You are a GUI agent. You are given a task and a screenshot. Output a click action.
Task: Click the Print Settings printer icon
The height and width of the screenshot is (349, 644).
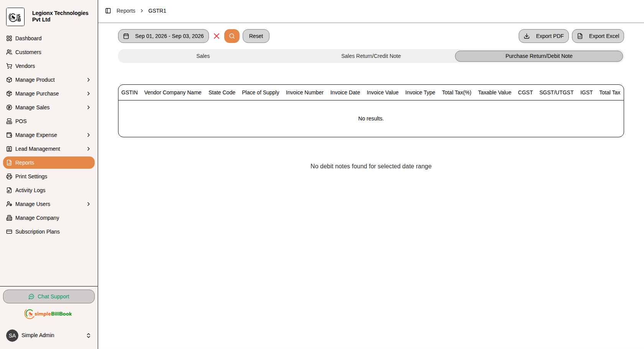9,176
